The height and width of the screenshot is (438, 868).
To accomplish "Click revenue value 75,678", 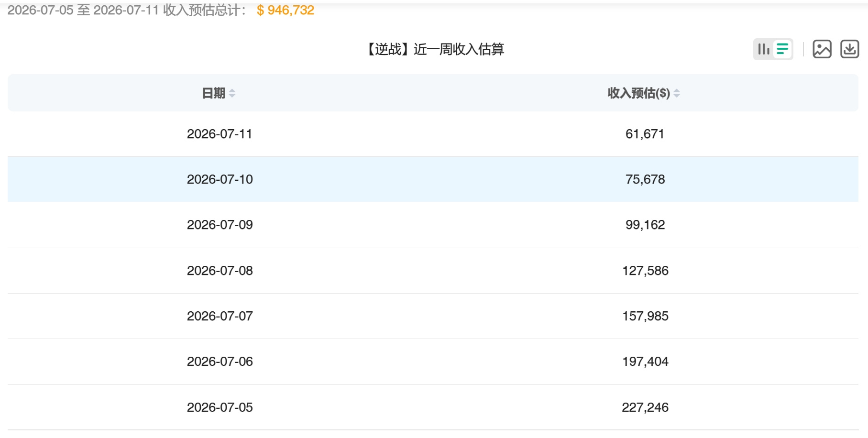I will 645,179.
